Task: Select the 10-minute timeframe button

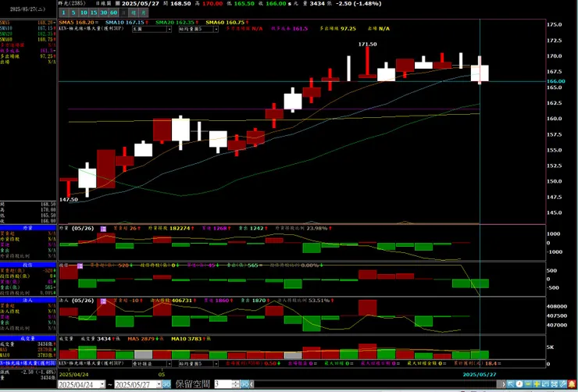Action: point(84,12)
